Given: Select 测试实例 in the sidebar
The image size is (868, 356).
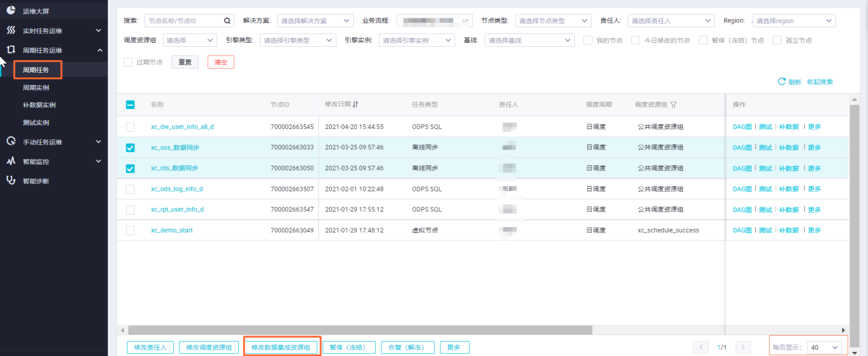Looking at the screenshot, I should [x=36, y=123].
